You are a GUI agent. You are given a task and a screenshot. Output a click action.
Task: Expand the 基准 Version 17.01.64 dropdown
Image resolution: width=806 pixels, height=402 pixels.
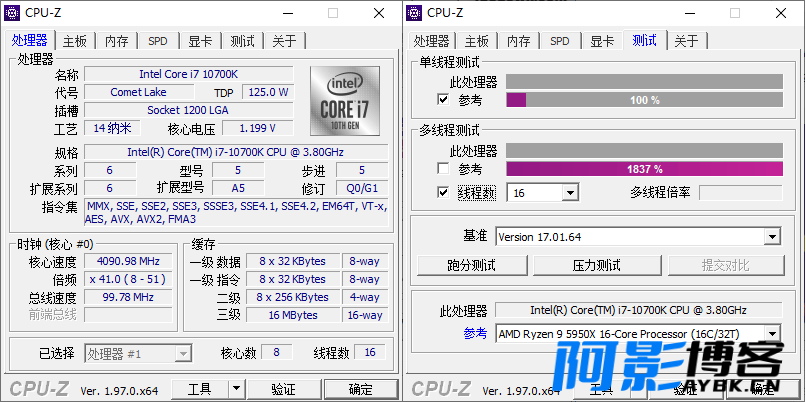tap(772, 237)
